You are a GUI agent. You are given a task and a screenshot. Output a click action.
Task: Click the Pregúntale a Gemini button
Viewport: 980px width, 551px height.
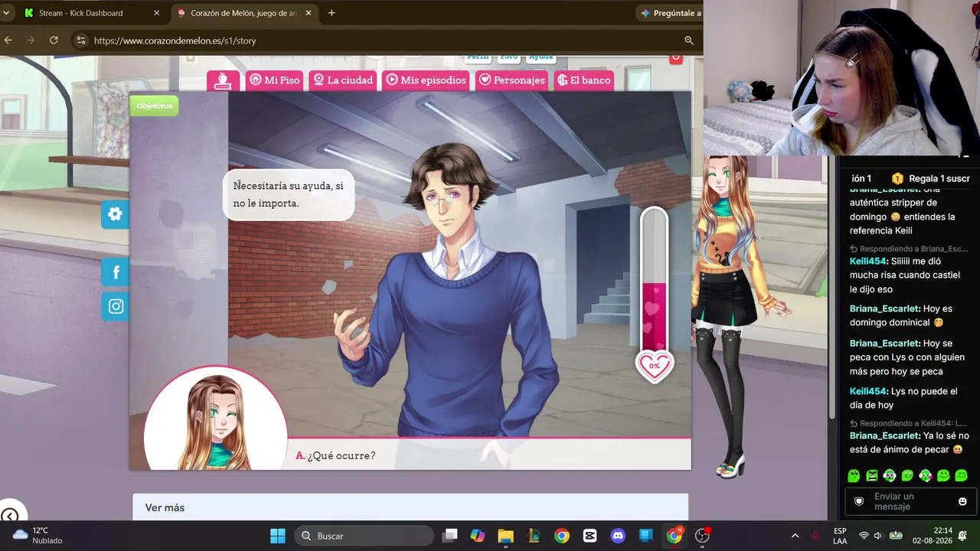coord(671,13)
